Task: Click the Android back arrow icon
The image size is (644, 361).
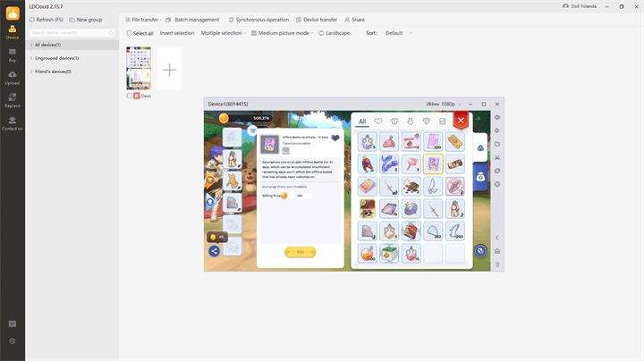Action: pos(497,238)
